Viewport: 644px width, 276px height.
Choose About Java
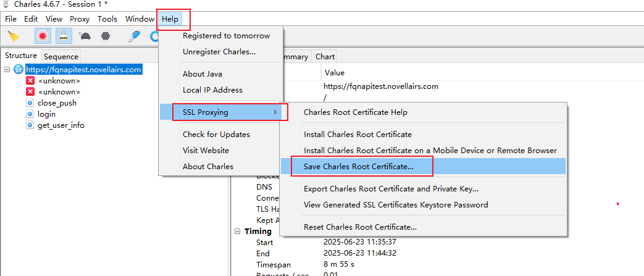click(221, 74)
